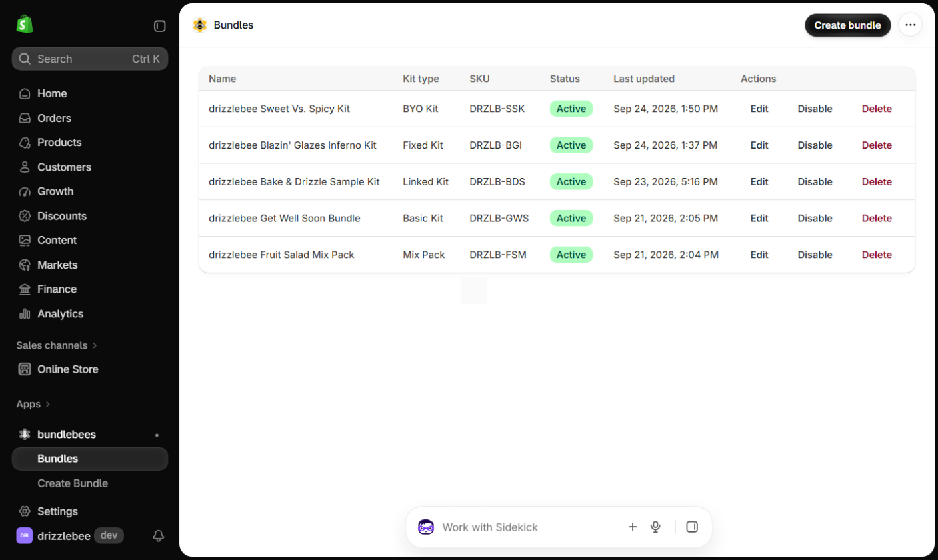
Task: Disable the Bake & Drizzle Sample Kit
Action: click(x=815, y=181)
